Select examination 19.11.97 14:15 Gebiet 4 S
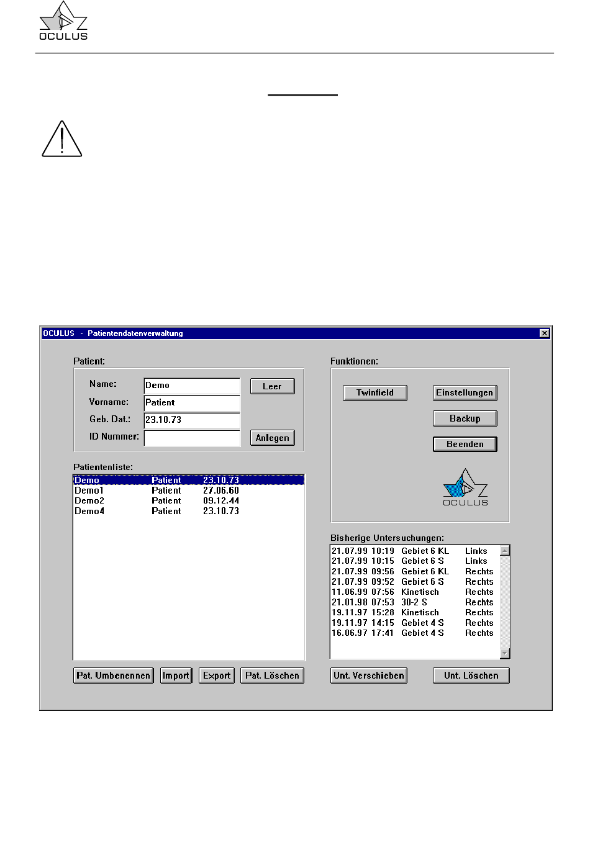590x868 pixels. (415, 623)
